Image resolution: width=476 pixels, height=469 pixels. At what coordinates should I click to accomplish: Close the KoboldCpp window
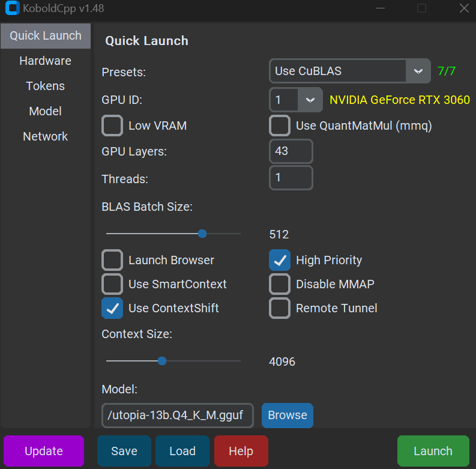[x=464, y=8]
